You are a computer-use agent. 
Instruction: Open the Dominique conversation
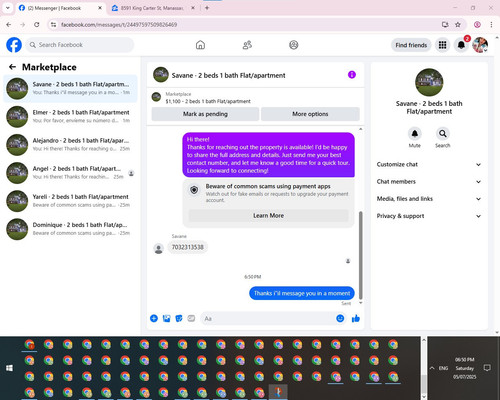70,229
